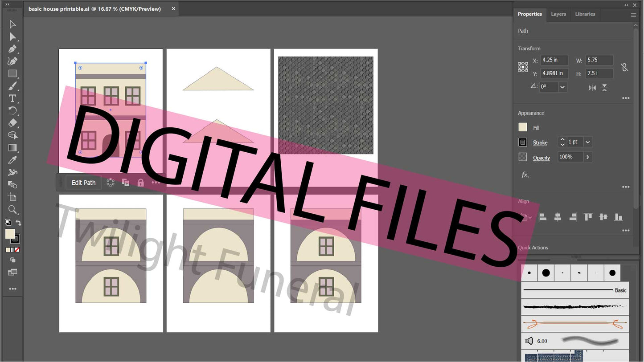The width and height of the screenshot is (644, 362).
Task: Lock the selected object in floating bar
Action: [x=140, y=183]
